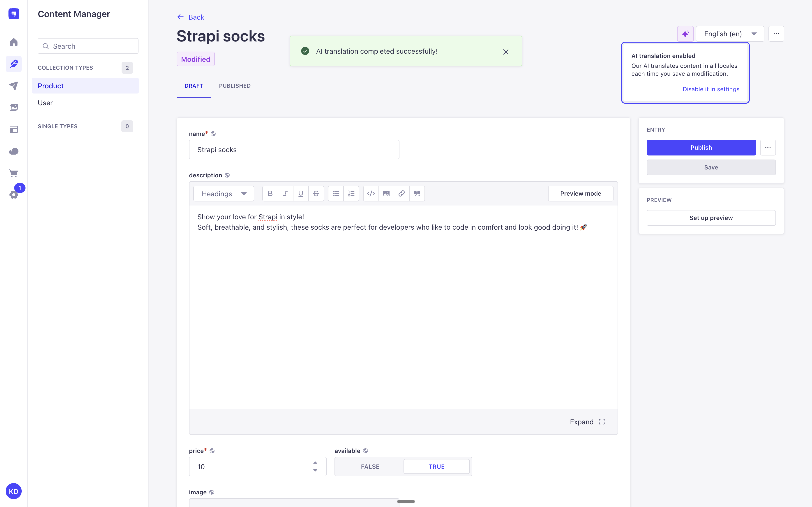Screen dimensions: 812x507
Task: Toggle available to FALSE
Action: click(x=369, y=466)
